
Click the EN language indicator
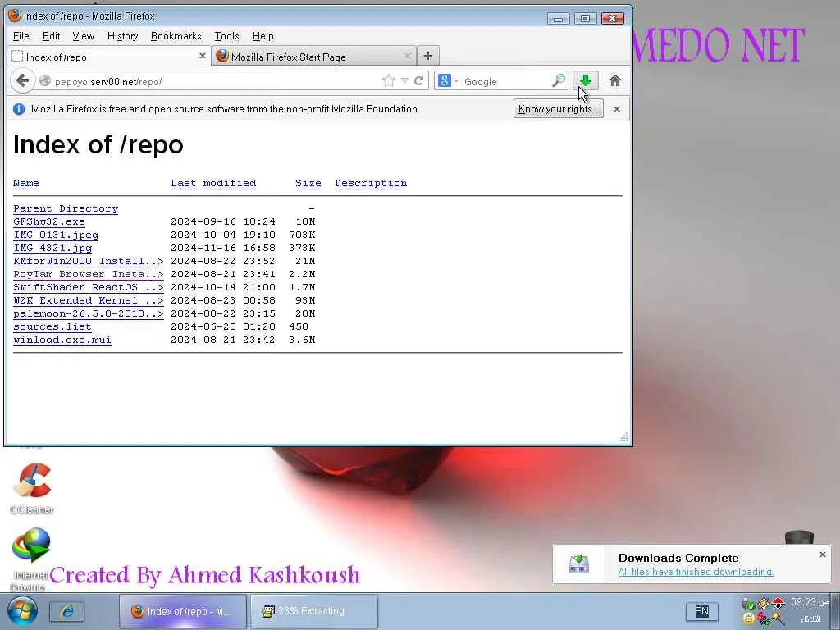pyautogui.click(x=702, y=611)
